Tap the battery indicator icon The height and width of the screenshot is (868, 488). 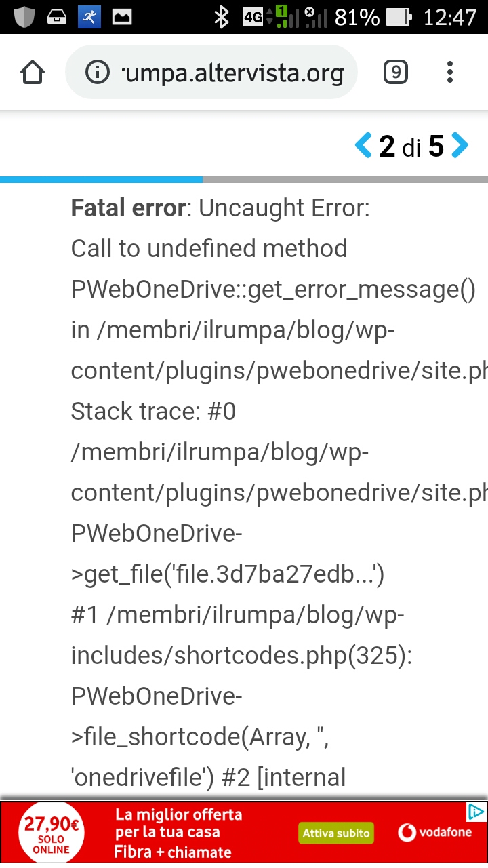400,17
